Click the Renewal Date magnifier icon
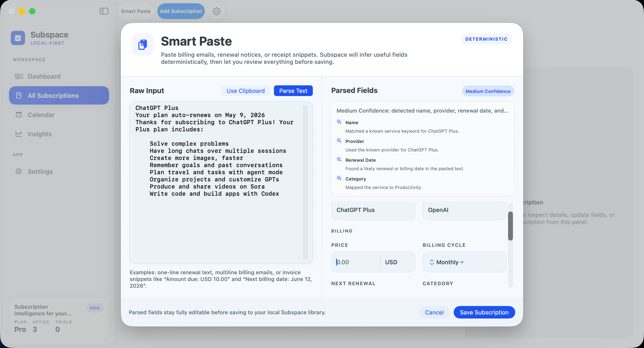 tap(339, 159)
